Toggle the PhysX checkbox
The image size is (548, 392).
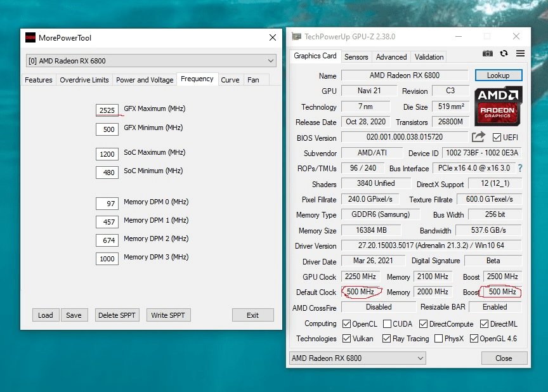[438, 339]
